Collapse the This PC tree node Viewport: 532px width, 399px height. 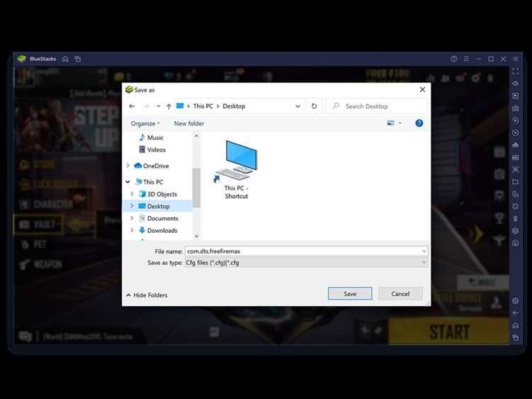(x=128, y=182)
